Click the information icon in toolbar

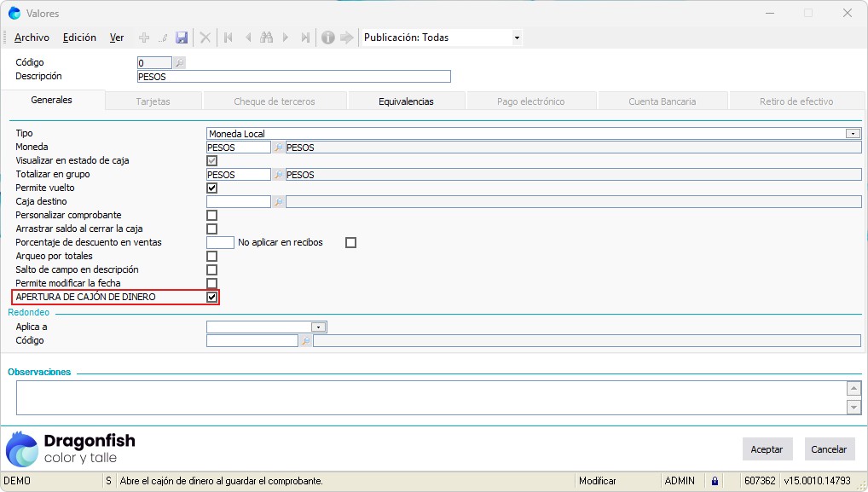[327, 38]
